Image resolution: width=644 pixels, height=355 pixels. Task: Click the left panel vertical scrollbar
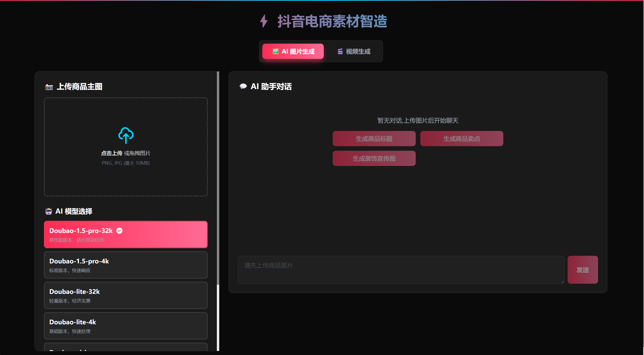click(218, 178)
